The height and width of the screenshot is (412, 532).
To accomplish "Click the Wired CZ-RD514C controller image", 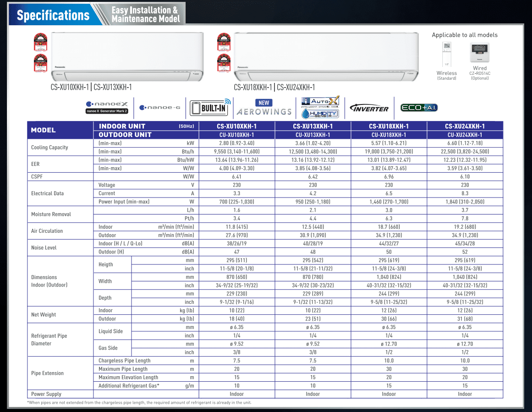I will [x=480, y=52].
